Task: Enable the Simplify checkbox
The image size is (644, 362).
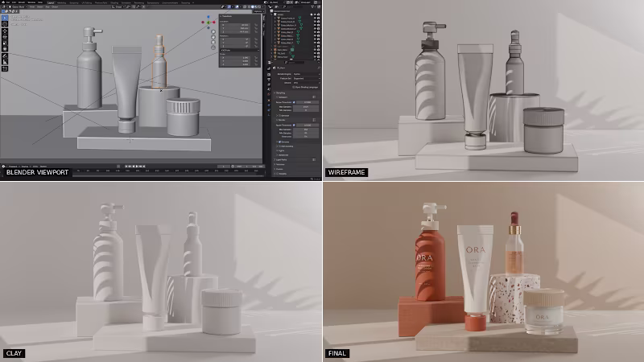Action: (x=278, y=174)
